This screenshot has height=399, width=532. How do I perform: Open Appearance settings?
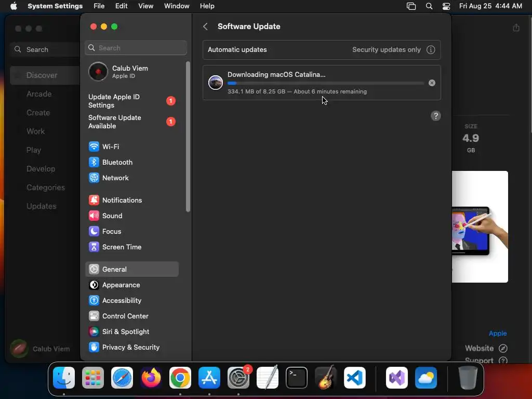coord(131,285)
